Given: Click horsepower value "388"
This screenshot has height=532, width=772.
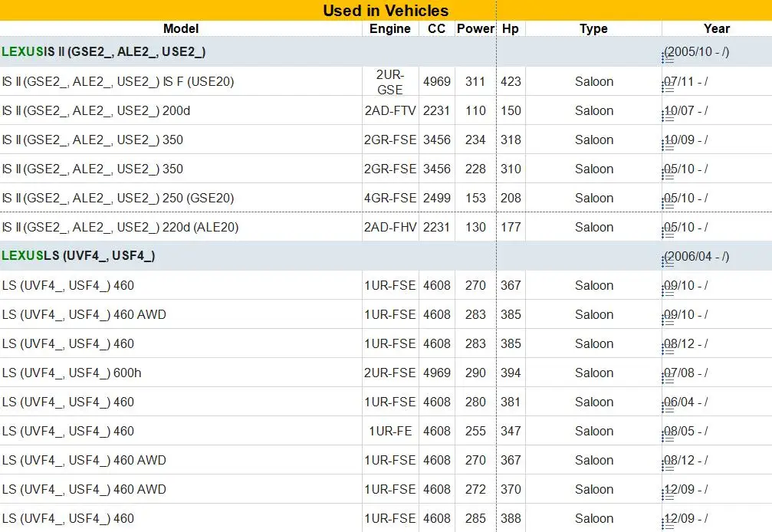Looking at the screenshot, I should click(511, 519).
